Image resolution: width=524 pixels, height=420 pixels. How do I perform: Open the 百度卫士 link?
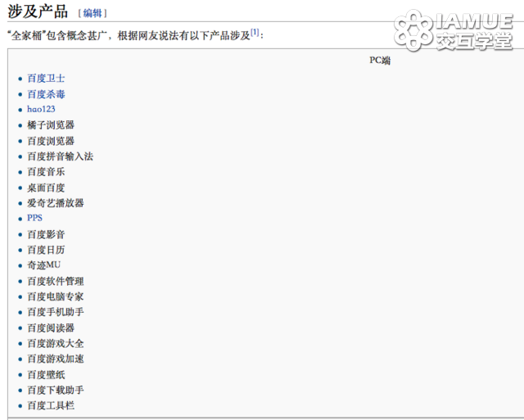(46, 79)
